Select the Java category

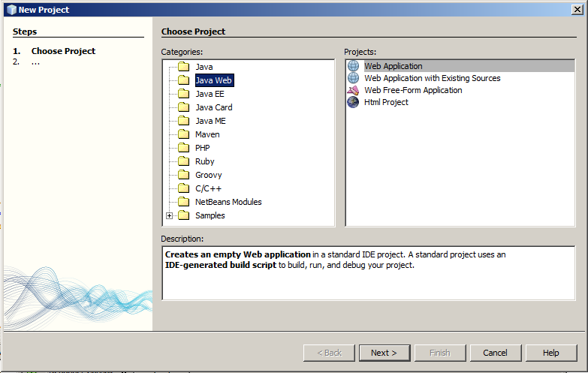[x=204, y=67]
